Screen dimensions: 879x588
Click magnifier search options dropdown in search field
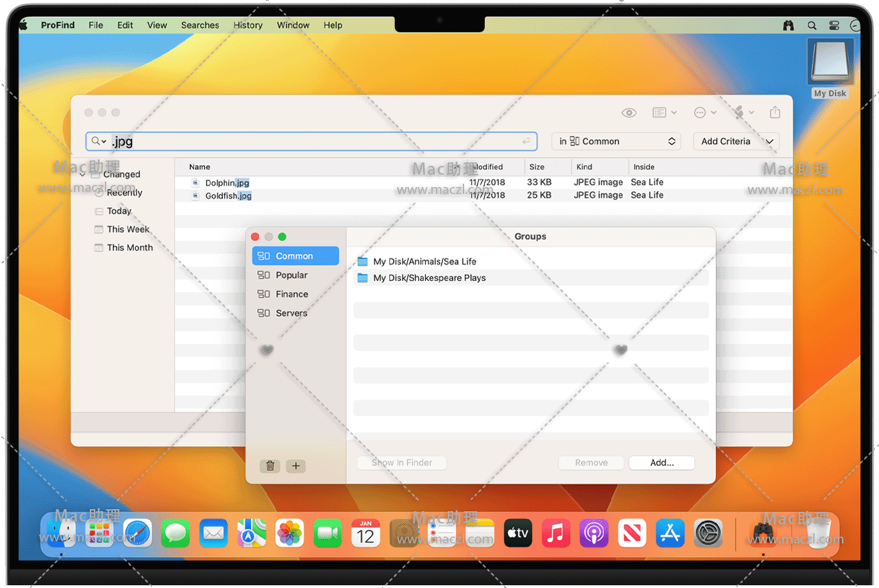coord(99,142)
